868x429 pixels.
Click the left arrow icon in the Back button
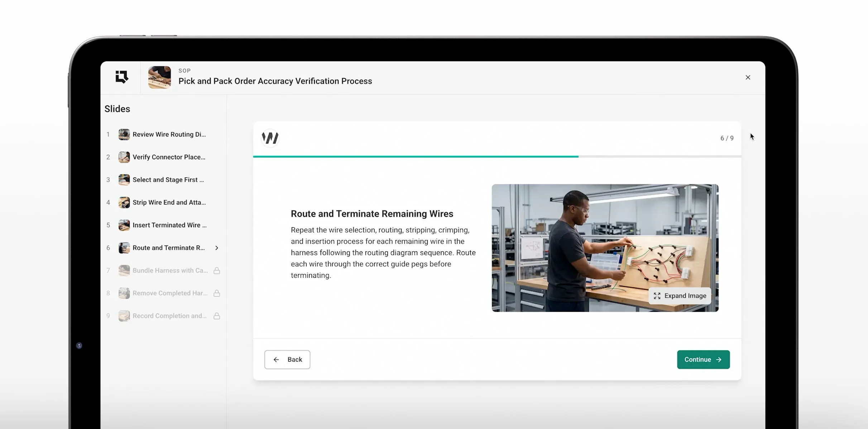[x=276, y=359]
